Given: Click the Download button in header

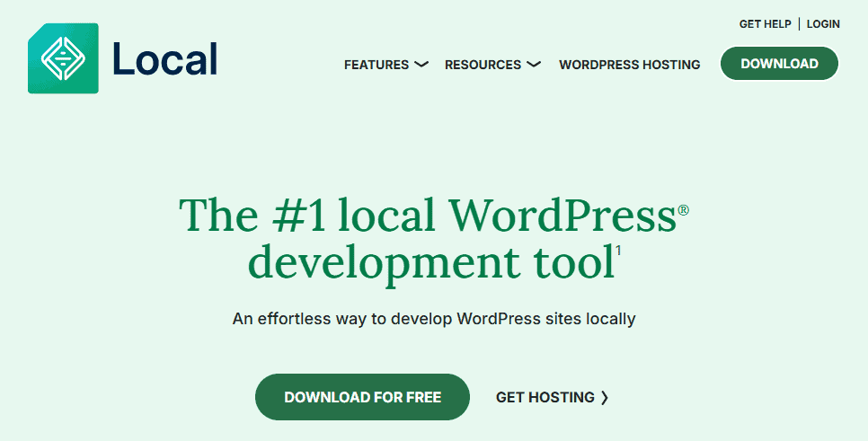Looking at the screenshot, I should (779, 64).
